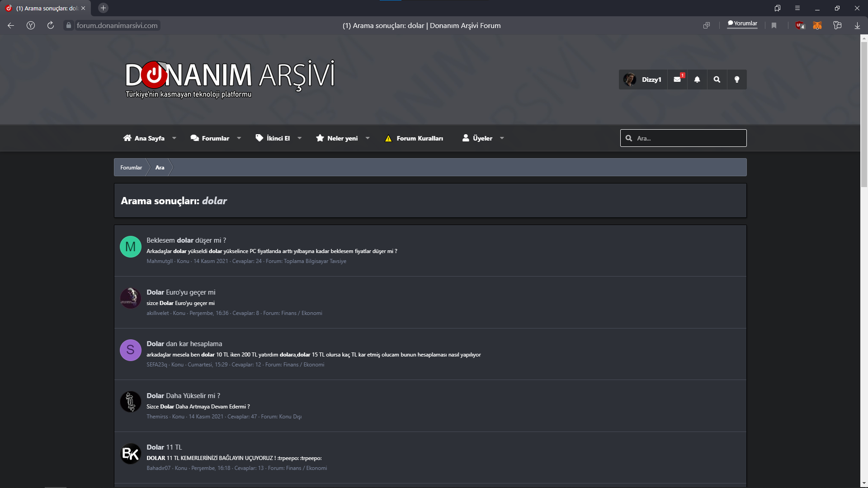Click the browser downloads arrow icon
This screenshot has height=488, width=868.
click(x=857, y=26)
